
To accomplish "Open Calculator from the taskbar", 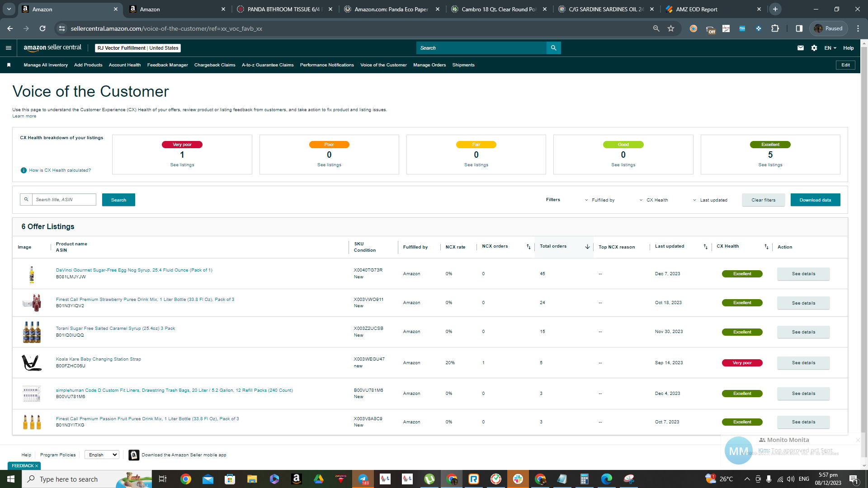I will pyautogui.click(x=585, y=479).
